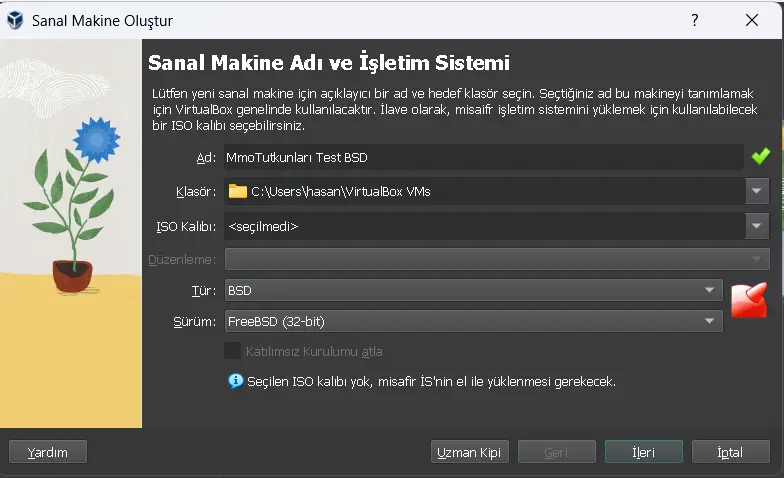Click the disabled Düzenleme combo box

pyautogui.click(x=497, y=259)
